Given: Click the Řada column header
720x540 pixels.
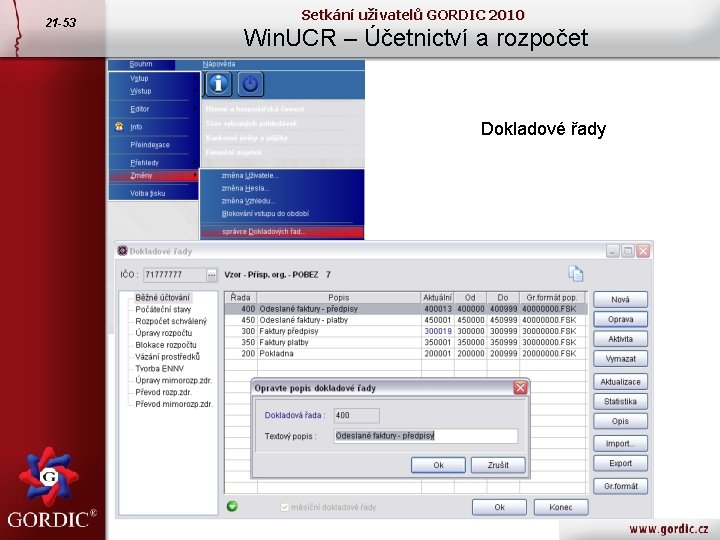Looking at the screenshot, I should pos(241,298).
